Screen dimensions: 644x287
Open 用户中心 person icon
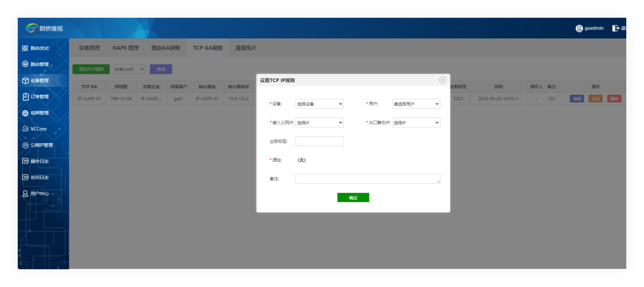[x=25, y=193]
